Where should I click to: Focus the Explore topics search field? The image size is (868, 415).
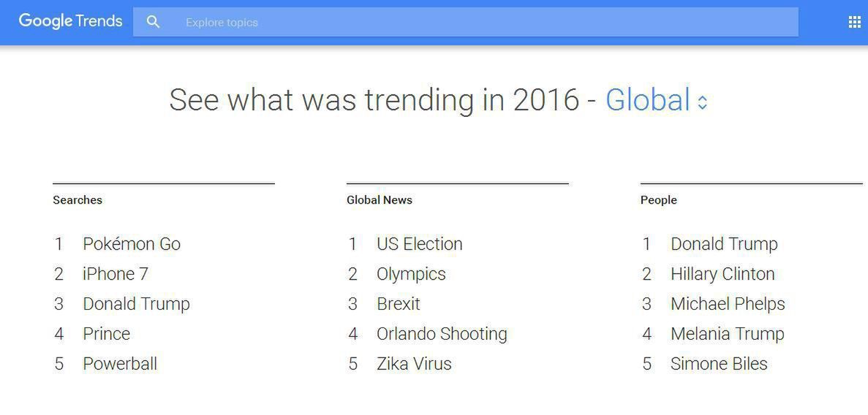[x=483, y=23]
